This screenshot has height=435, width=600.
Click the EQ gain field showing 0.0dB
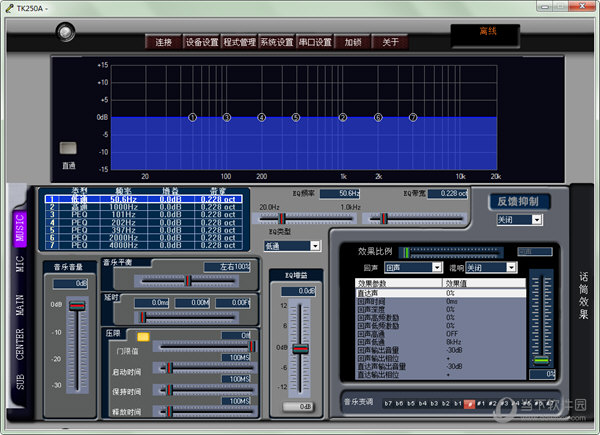click(x=298, y=291)
